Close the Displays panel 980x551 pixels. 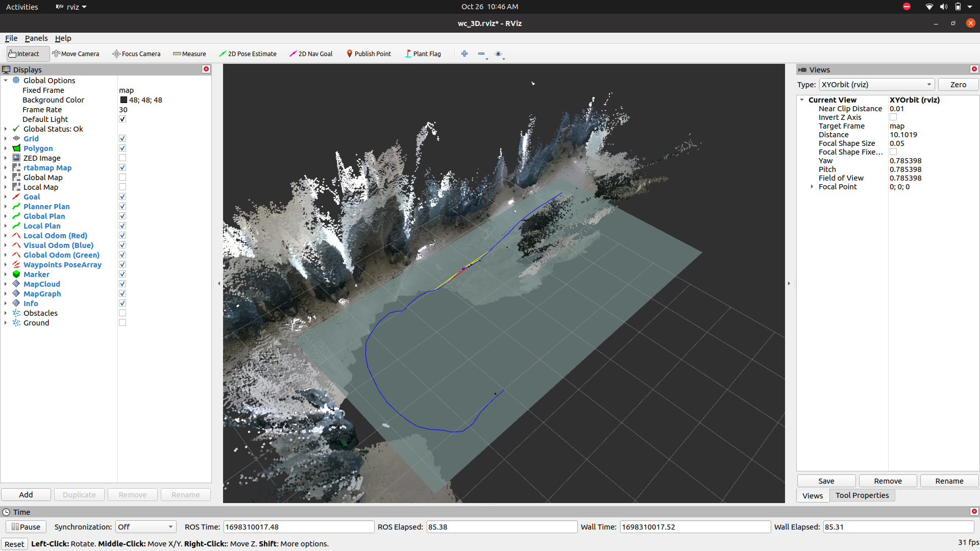pos(206,69)
